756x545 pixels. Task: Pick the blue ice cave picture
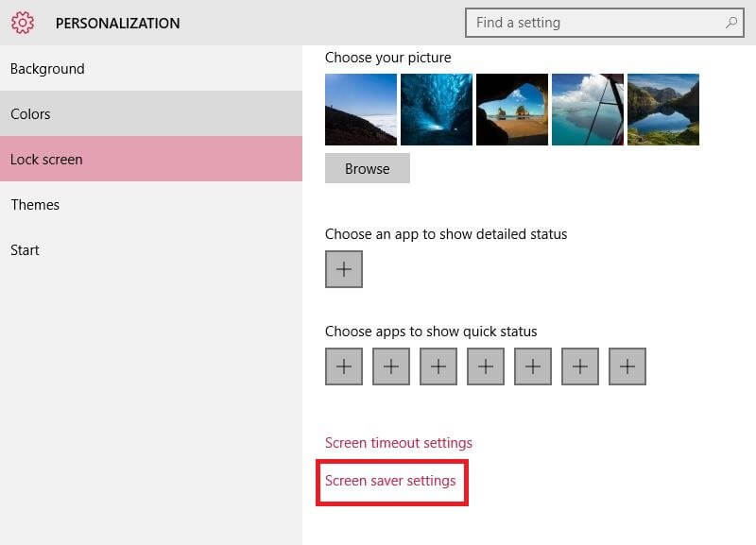pyautogui.click(x=437, y=110)
